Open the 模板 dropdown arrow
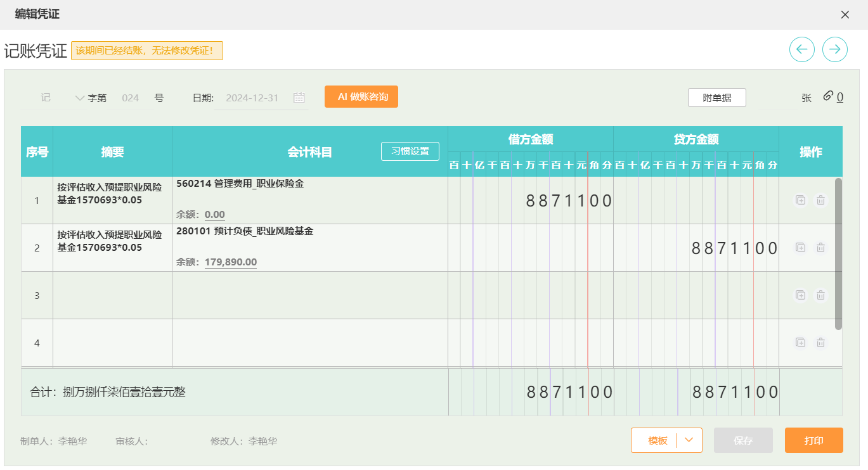Image resolution: width=868 pixels, height=470 pixels. pos(690,440)
